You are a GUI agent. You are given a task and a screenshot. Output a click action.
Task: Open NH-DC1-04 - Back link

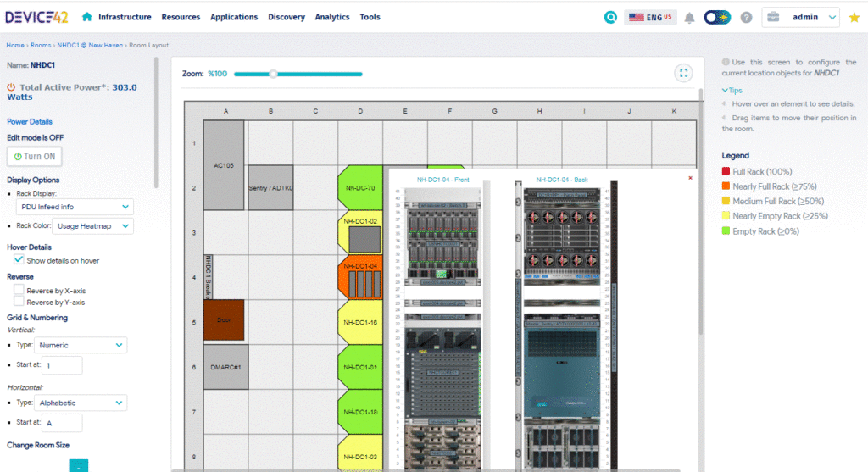[562, 180]
